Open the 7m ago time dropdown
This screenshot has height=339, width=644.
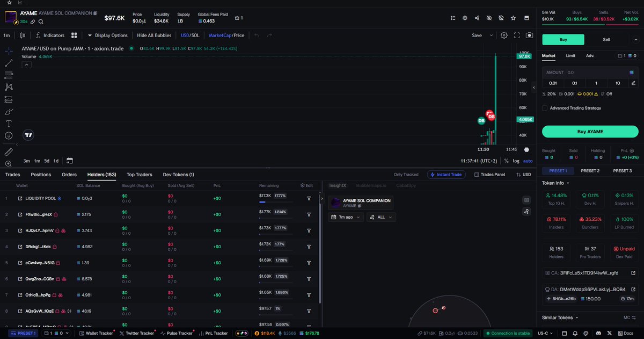(x=346, y=217)
